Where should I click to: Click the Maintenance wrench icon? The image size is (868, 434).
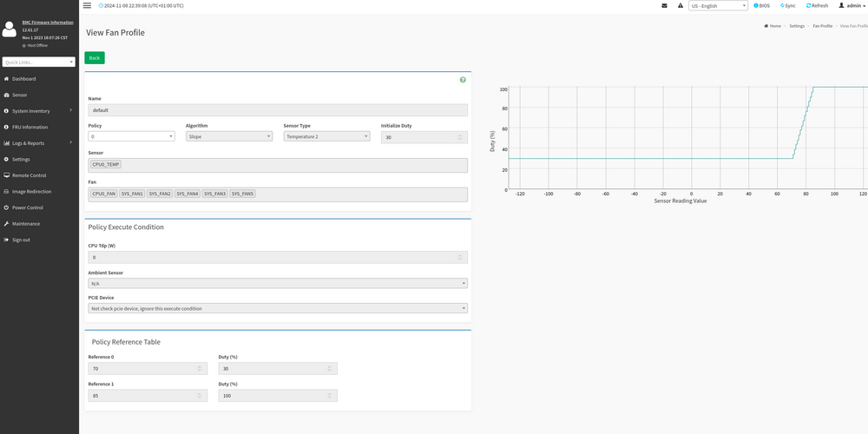point(6,224)
